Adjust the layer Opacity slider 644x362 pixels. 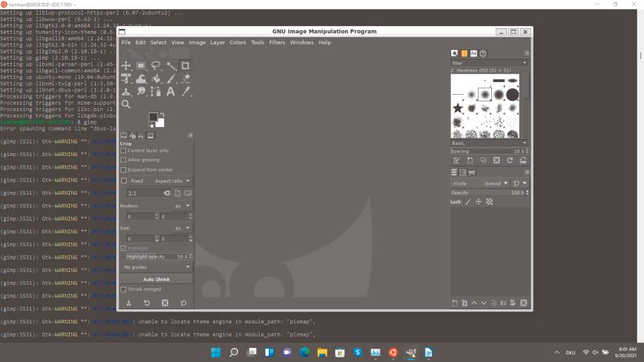pyautogui.click(x=490, y=193)
